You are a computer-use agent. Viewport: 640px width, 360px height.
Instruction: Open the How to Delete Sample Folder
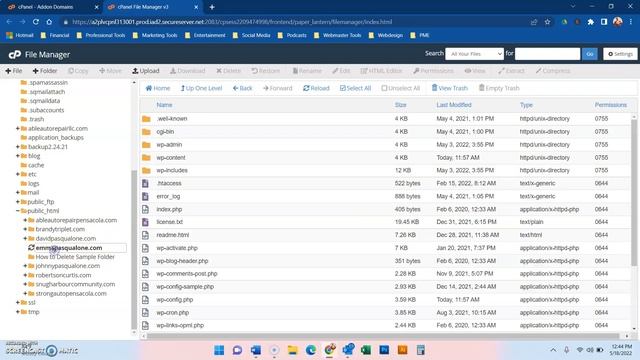75,257
